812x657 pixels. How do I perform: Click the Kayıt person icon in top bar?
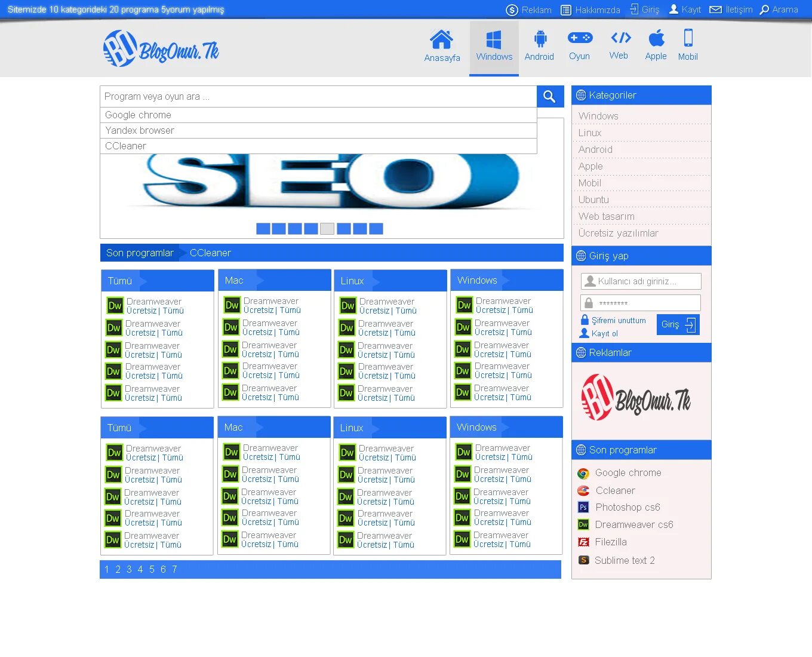(673, 9)
